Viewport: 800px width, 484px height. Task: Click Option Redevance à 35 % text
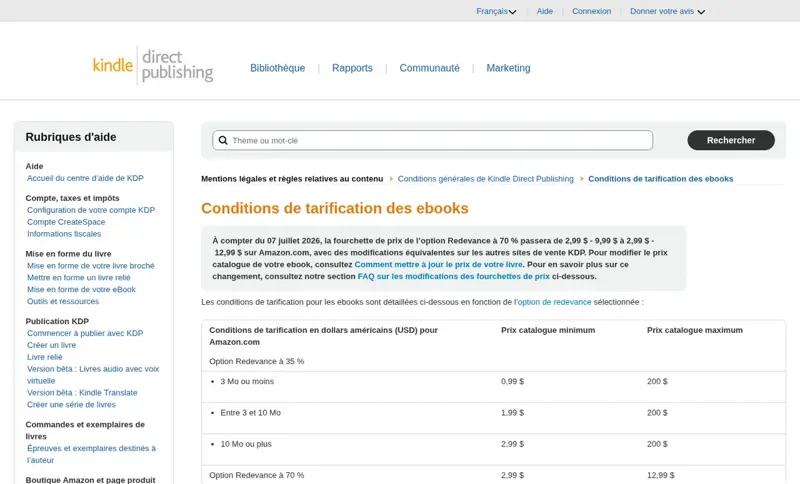point(257,361)
